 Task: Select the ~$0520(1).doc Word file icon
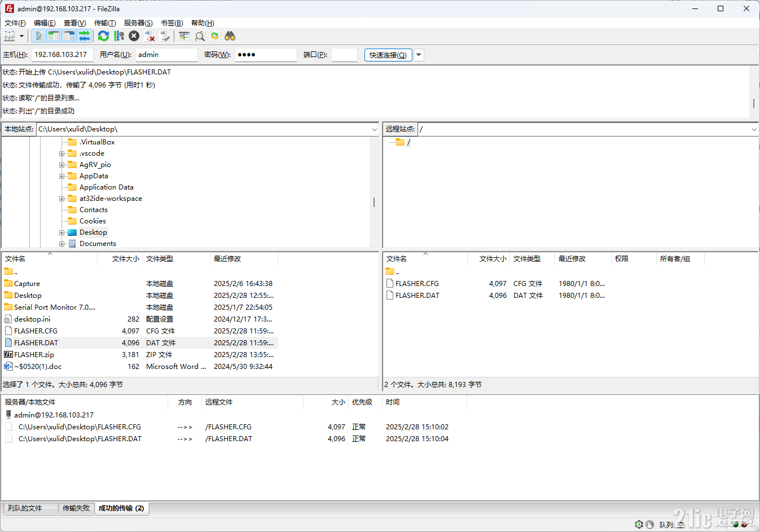tap(8, 366)
